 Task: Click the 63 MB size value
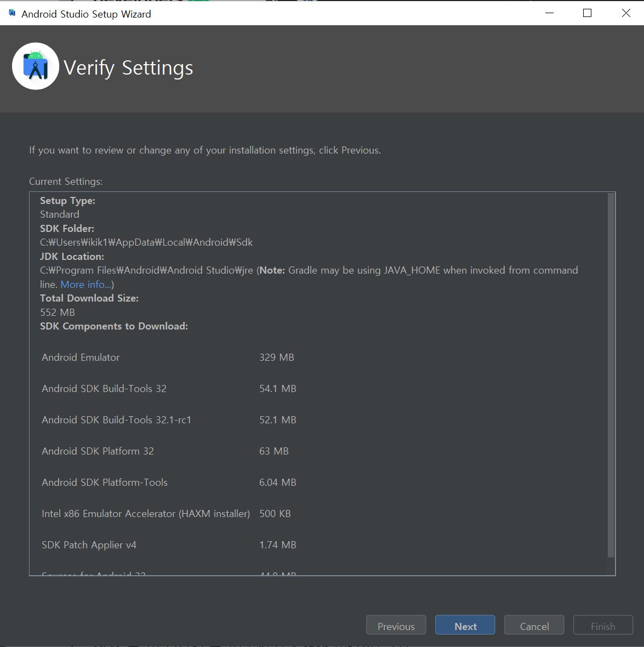click(x=274, y=451)
